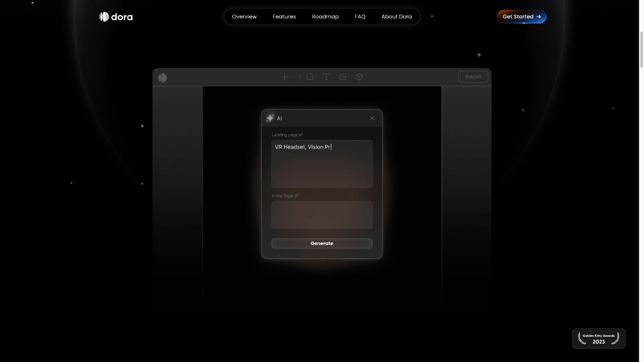Image resolution: width=644 pixels, height=362 pixels.
Task: Select Roadmap in the navigation bar
Action: coord(325,17)
